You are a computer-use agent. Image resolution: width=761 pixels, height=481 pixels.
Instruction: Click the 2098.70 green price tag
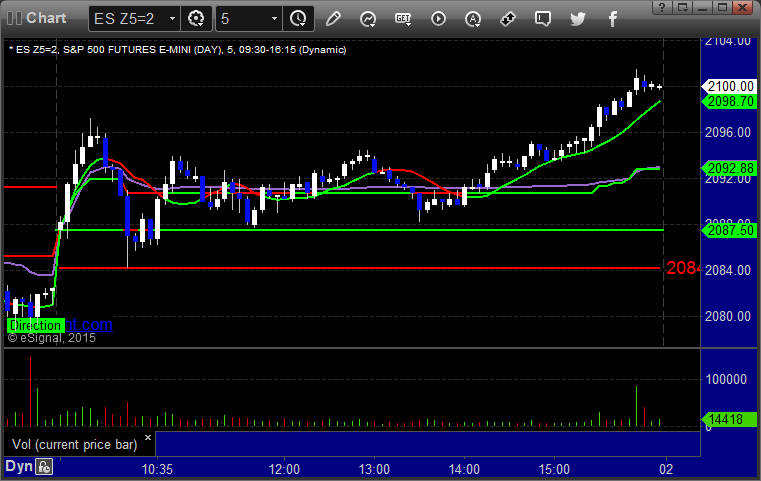click(729, 101)
